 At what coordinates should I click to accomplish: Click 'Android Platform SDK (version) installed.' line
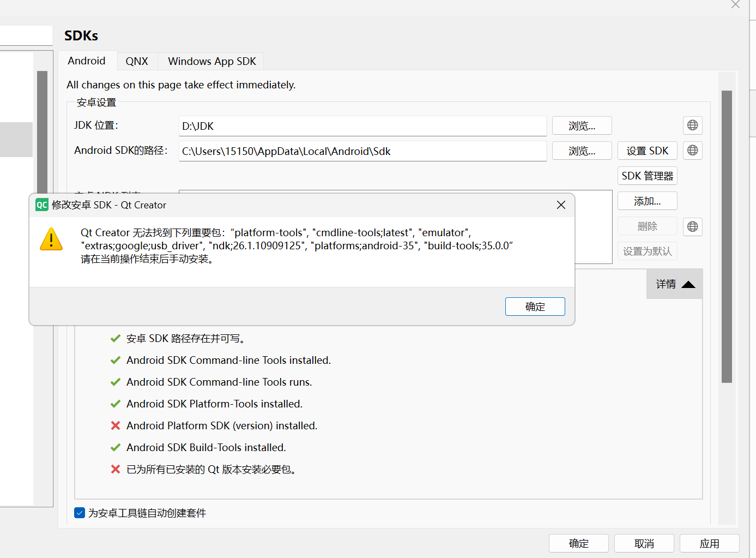(x=222, y=425)
